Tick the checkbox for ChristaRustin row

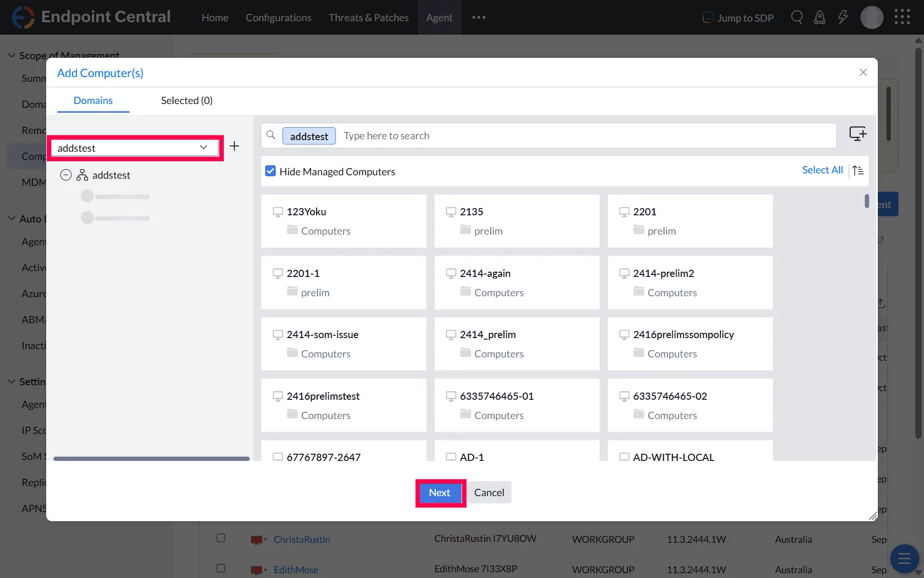point(221,538)
